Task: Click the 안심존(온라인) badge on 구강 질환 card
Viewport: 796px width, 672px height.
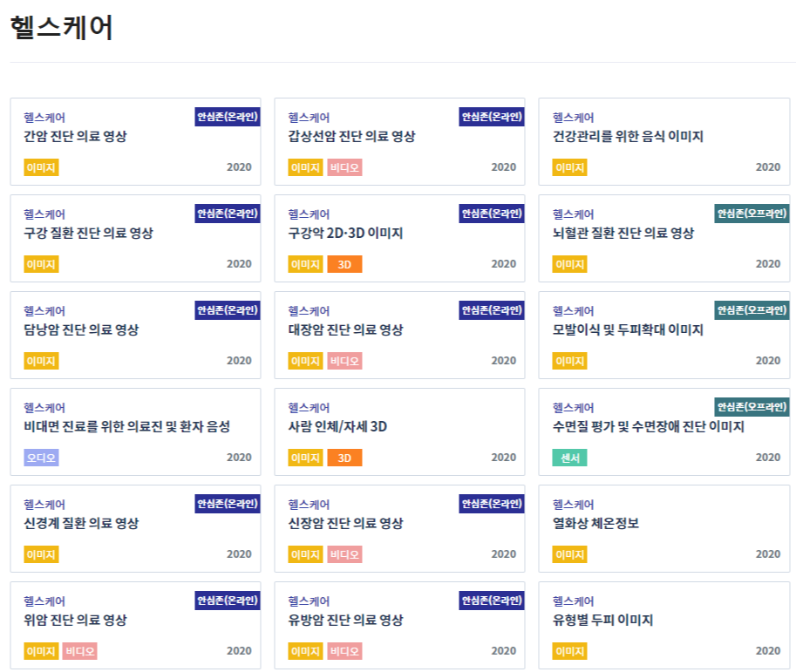Action: point(228,214)
